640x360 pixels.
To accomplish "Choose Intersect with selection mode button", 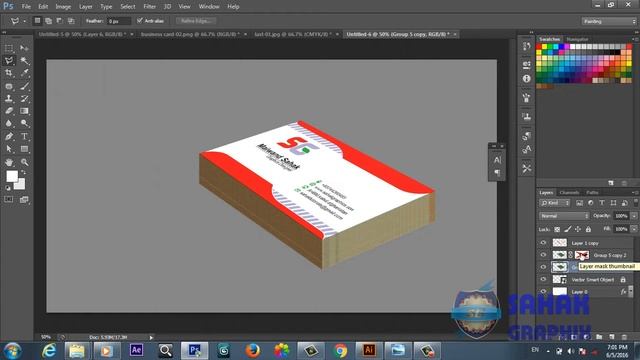I will [71, 21].
